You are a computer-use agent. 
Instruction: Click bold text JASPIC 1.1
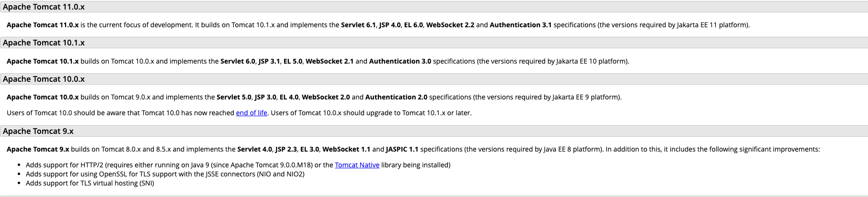point(402,149)
